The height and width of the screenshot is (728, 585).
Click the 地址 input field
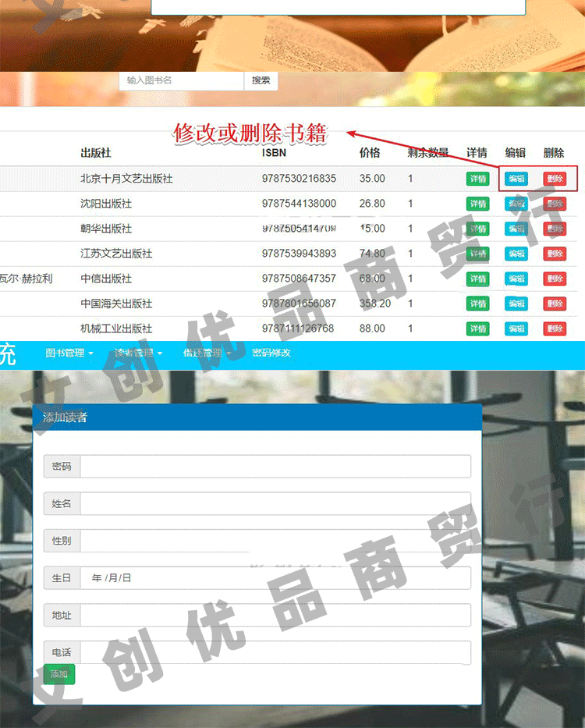[x=275, y=615]
